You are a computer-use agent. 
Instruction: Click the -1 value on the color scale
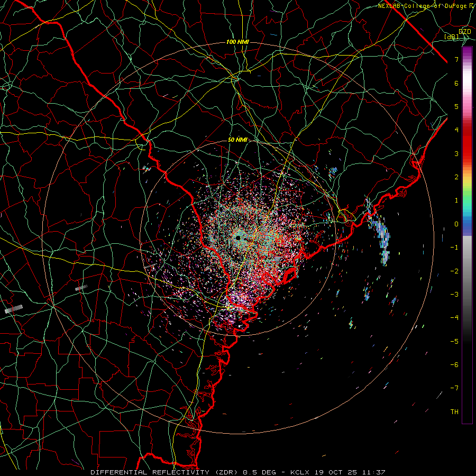(454, 248)
